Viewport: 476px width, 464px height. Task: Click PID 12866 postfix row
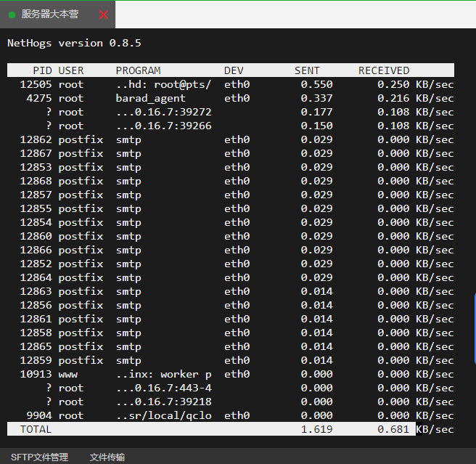tap(231, 250)
